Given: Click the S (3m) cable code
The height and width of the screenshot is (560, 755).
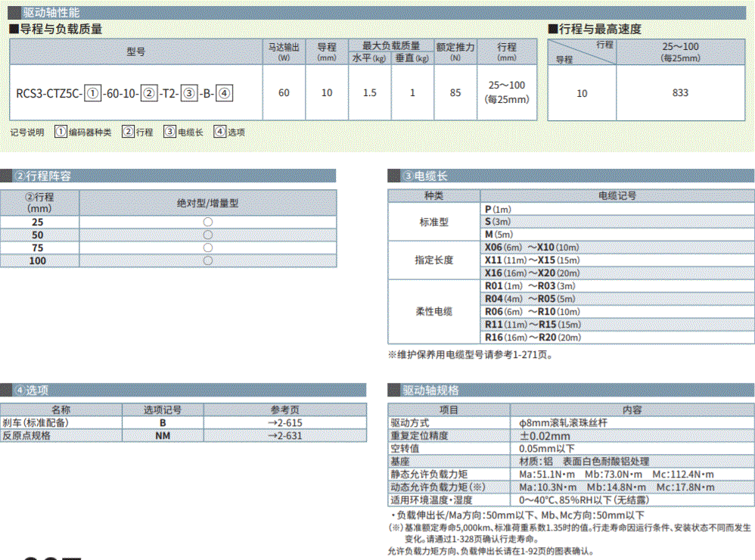Looking at the screenshot, I should tap(498, 222).
